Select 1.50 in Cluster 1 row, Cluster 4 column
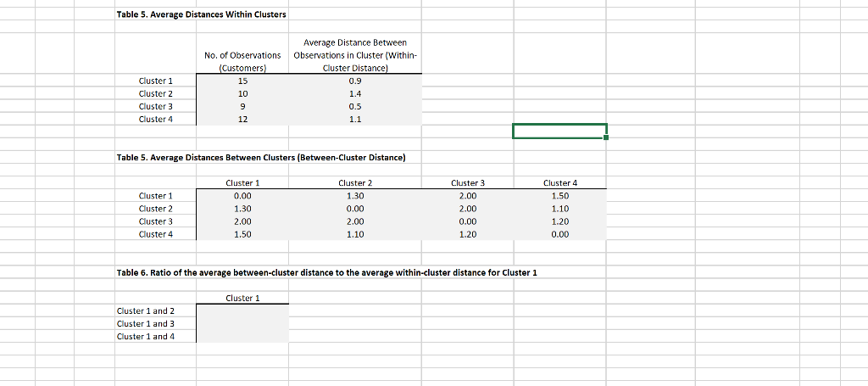 (560, 196)
